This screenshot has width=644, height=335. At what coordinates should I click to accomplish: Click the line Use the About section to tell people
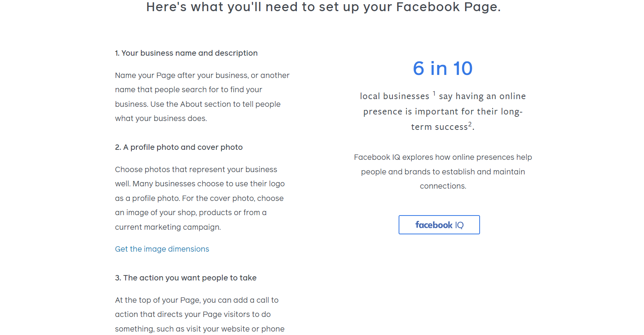[x=198, y=104]
